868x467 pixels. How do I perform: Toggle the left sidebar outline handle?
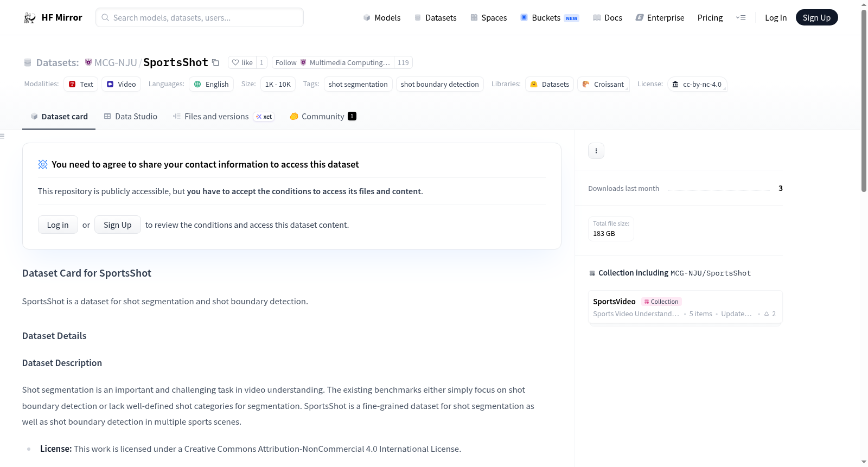tap(2, 136)
